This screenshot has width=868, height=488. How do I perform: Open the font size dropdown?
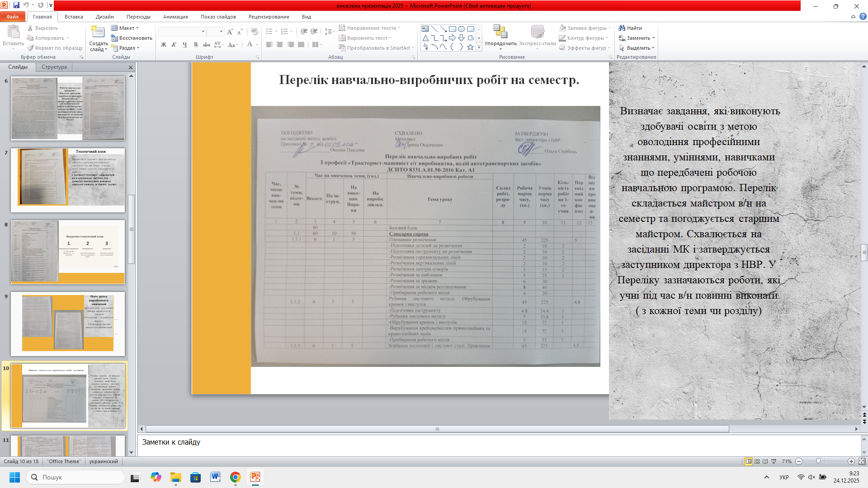(x=221, y=31)
